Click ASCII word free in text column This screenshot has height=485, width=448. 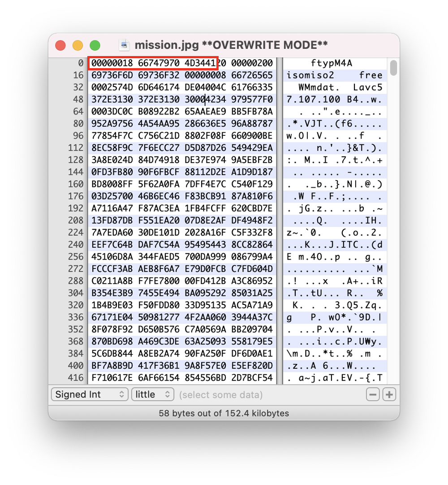[370, 75]
